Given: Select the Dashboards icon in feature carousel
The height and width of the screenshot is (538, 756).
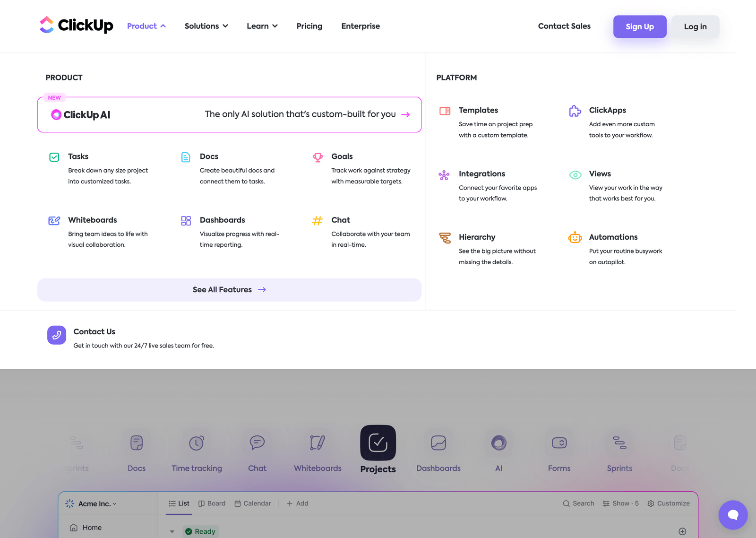Looking at the screenshot, I should pyautogui.click(x=438, y=443).
